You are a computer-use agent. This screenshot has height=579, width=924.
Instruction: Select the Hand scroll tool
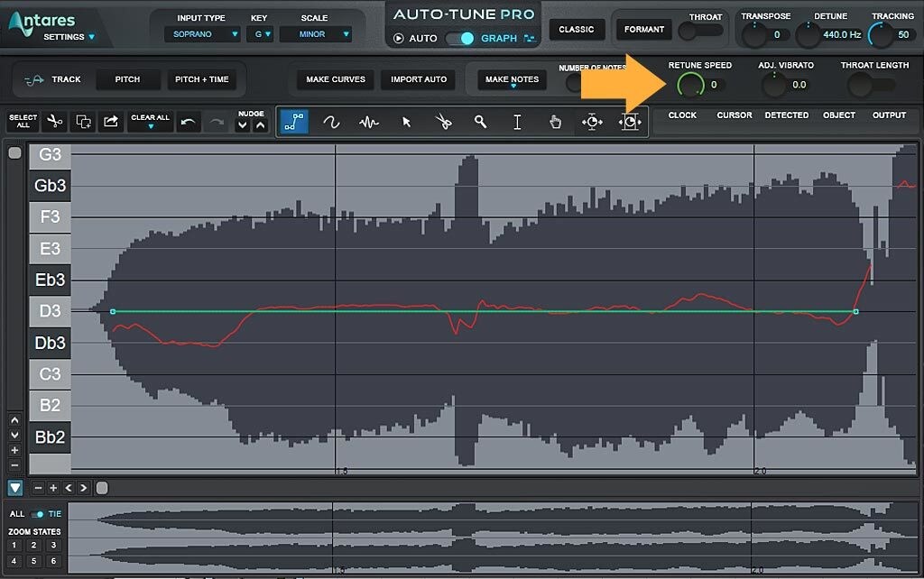click(555, 122)
